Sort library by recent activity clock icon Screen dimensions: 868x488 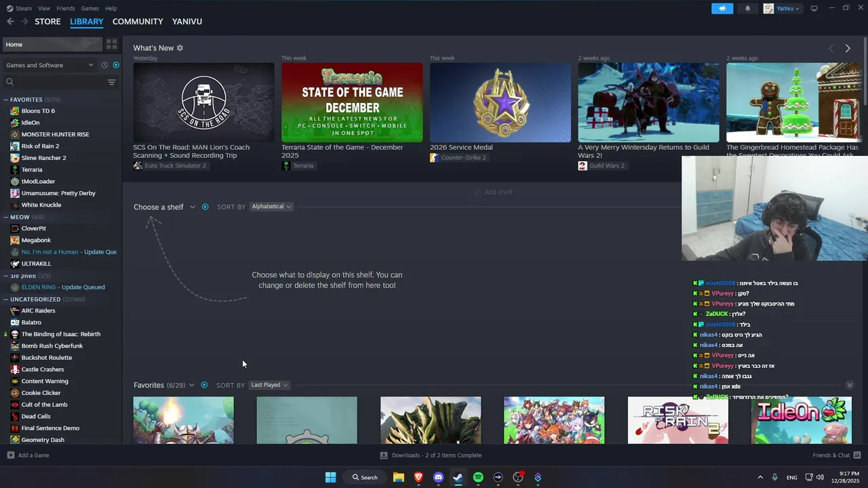click(x=104, y=65)
